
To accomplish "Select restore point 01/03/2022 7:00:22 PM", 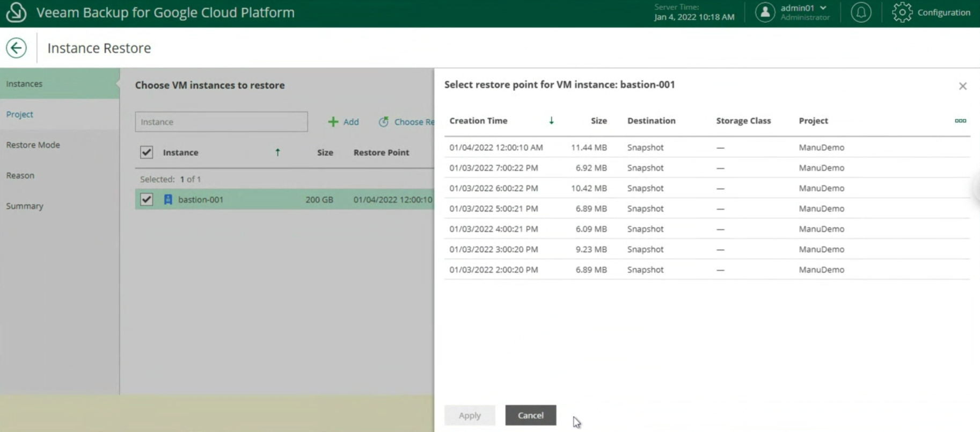I will (x=707, y=168).
